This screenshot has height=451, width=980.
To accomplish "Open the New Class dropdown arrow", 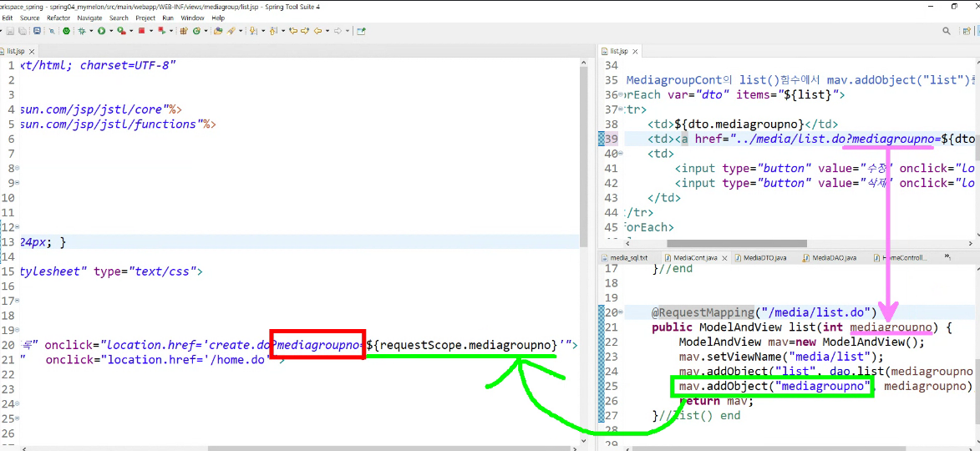I will coord(206,31).
